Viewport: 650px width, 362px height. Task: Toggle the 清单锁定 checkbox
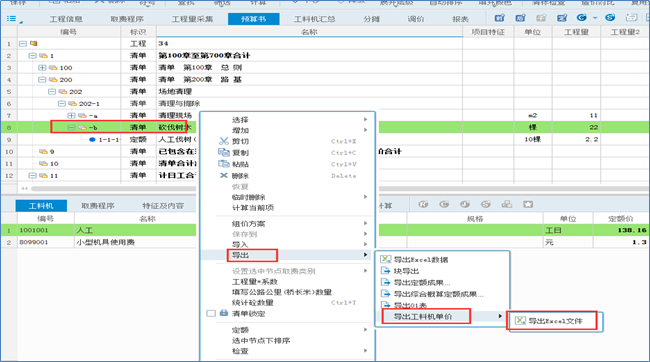(211, 313)
